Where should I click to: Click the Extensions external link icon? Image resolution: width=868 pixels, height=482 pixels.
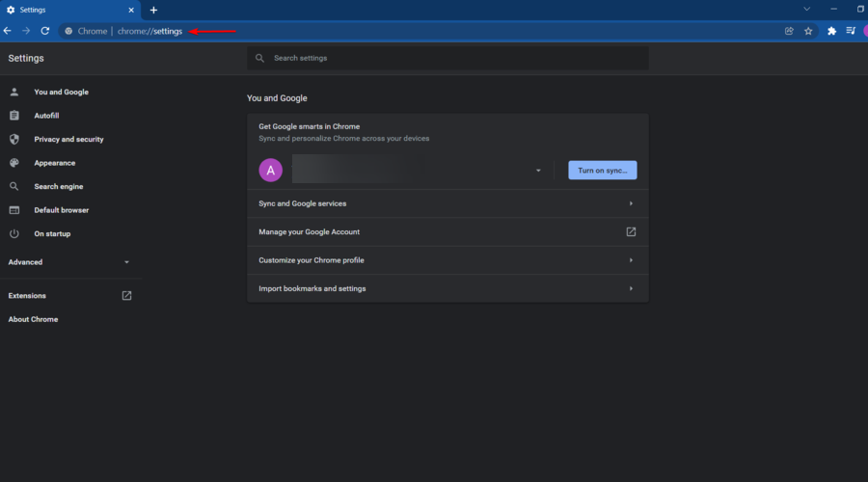point(126,296)
